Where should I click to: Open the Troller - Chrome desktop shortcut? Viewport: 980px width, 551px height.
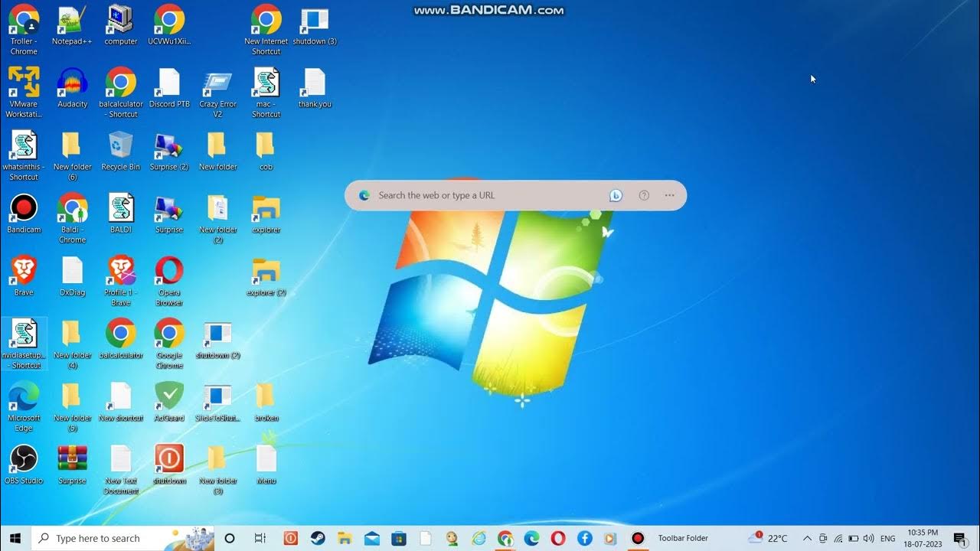pos(24,29)
